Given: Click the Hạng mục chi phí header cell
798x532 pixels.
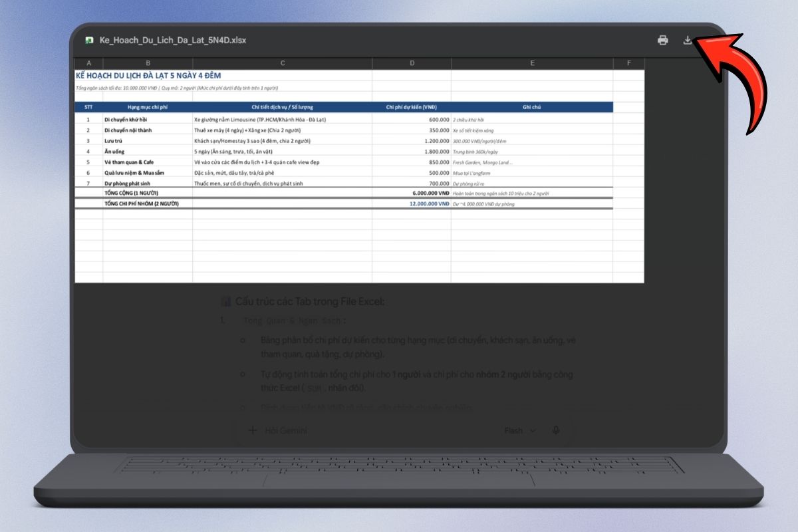Looking at the screenshot, I should point(148,107).
